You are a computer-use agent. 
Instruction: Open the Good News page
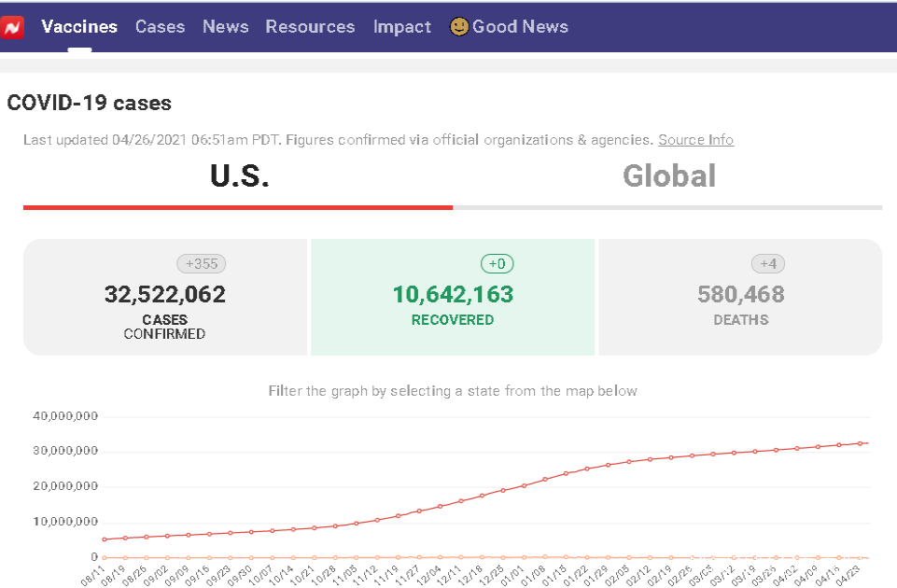tap(520, 27)
